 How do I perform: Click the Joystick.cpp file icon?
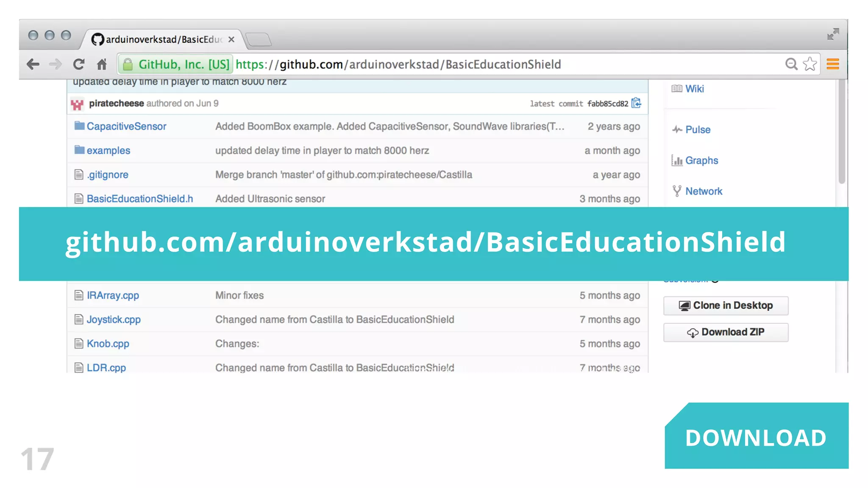pos(79,319)
